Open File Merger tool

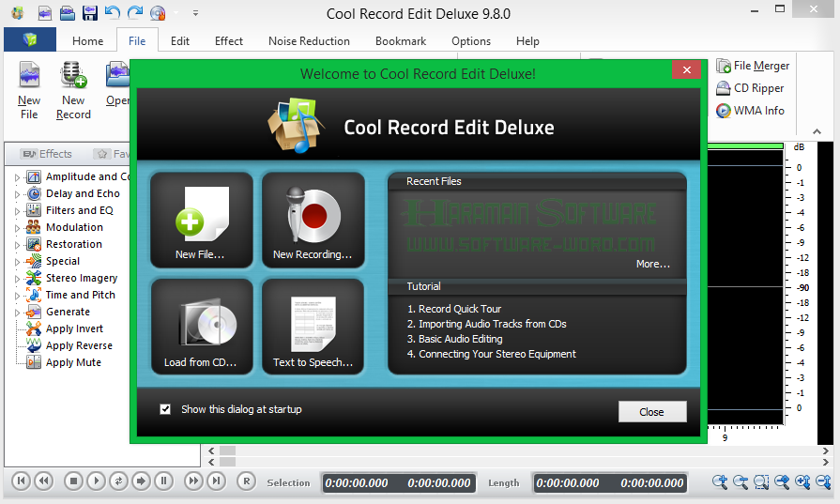(x=753, y=66)
